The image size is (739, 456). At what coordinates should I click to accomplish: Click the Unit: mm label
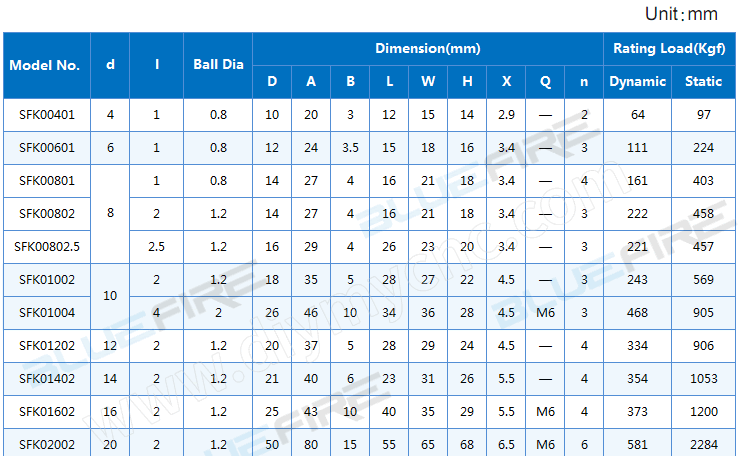[x=681, y=14]
